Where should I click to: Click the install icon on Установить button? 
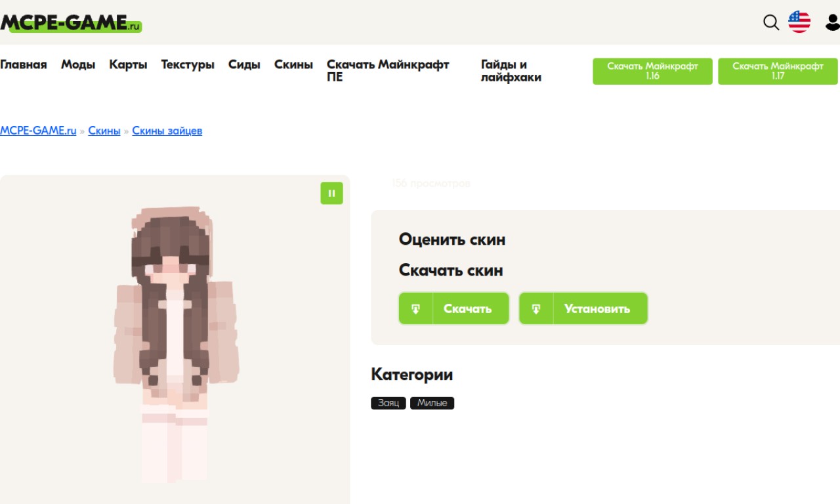click(536, 308)
